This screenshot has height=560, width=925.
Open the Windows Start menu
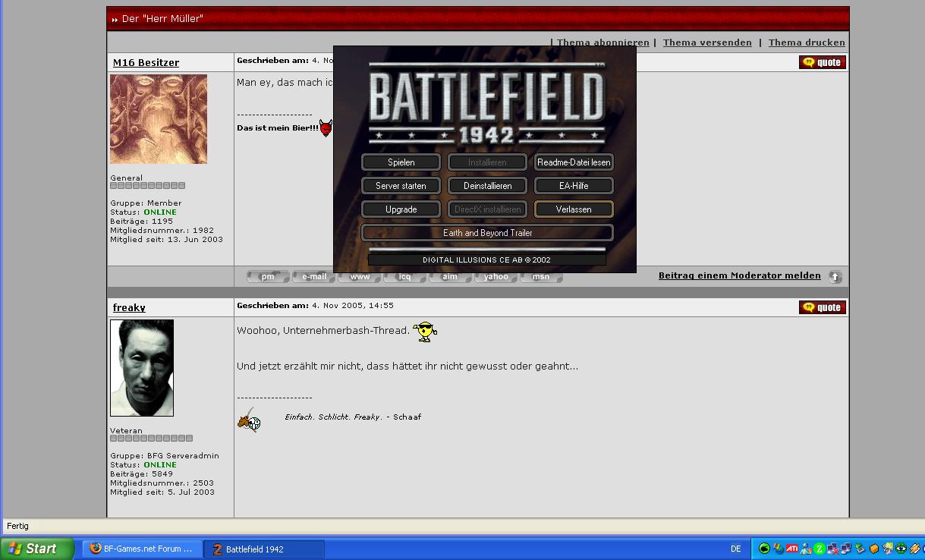coord(37,549)
